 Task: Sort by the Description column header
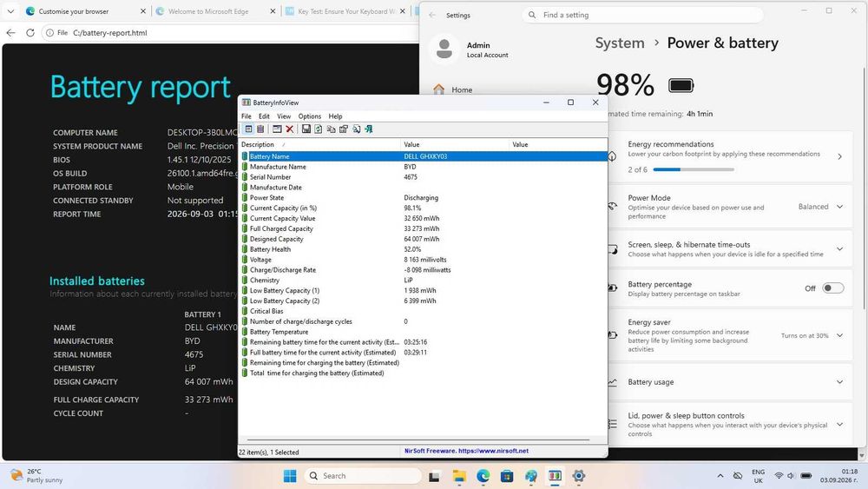[x=320, y=144]
